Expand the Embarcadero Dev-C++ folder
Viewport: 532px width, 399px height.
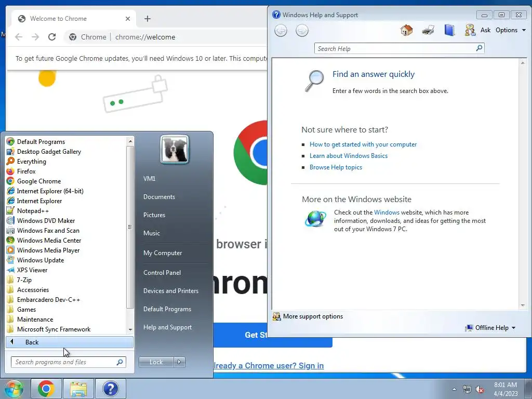tap(48, 300)
